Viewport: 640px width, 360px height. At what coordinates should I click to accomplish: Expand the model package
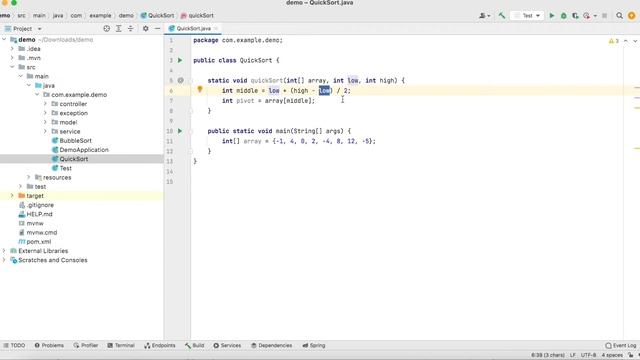point(45,122)
